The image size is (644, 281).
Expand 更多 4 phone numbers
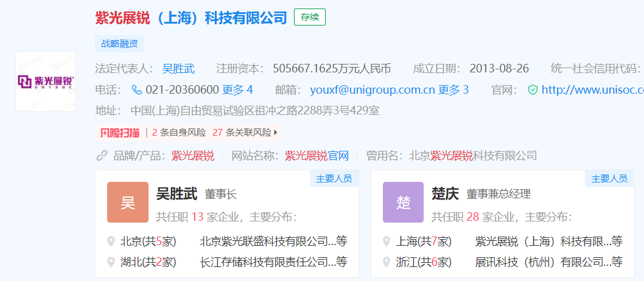click(237, 90)
